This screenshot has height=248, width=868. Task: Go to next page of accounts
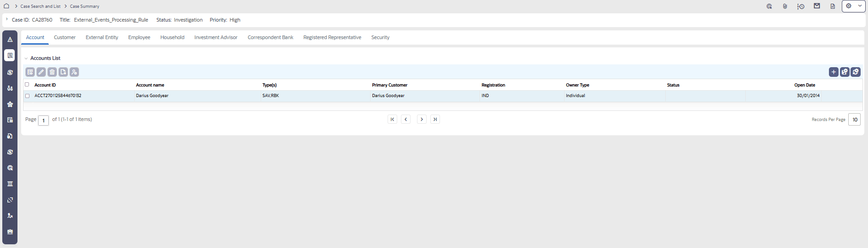tap(422, 119)
